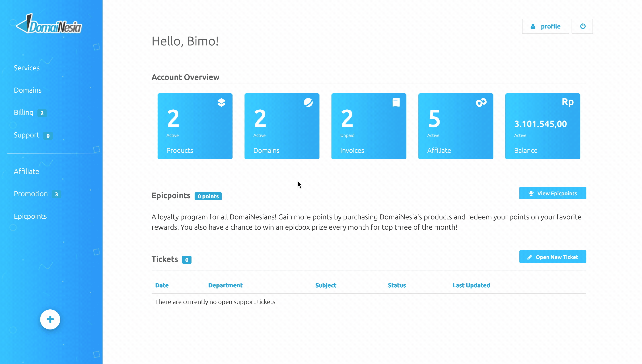Click the globe icon on Domains card
Image resolution: width=642 pixels, height=364 pixels.
coord(308,102)
